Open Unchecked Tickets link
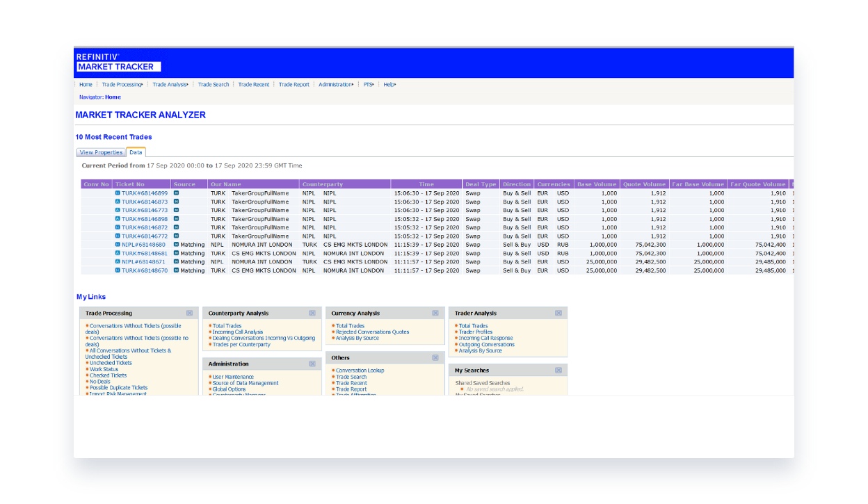Viewport: 868px width, 504px height. [x=111, y=363]
